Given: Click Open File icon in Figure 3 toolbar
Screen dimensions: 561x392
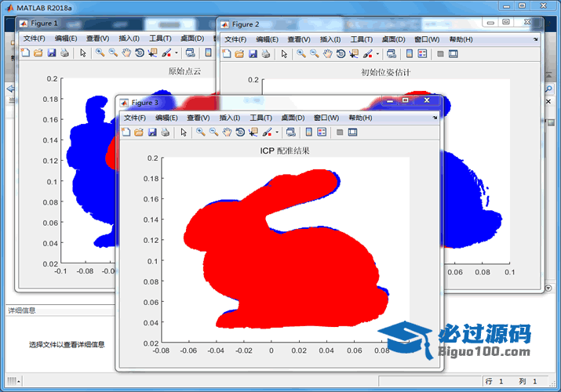Looking at the screenshot, I should pos(139,132).
